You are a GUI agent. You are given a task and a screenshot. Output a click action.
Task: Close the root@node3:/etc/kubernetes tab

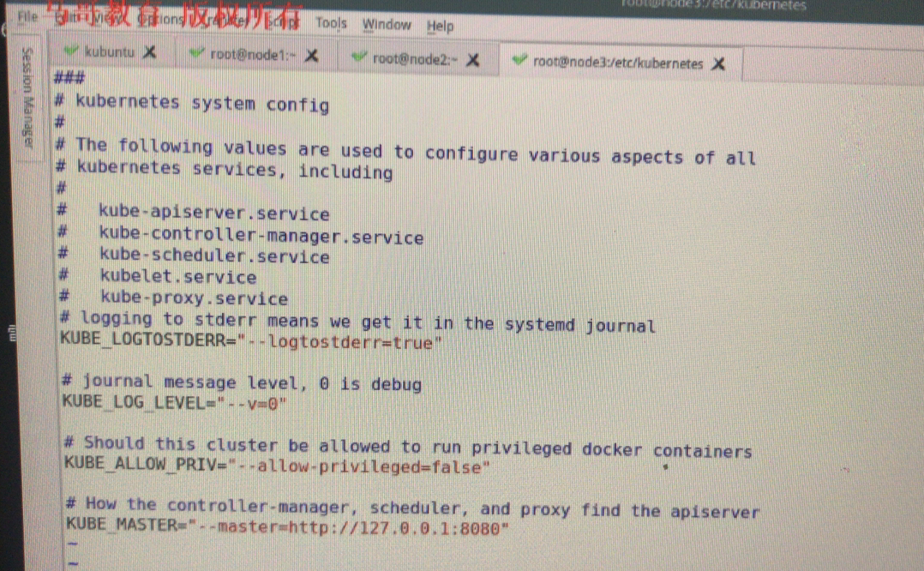(717, 63)
